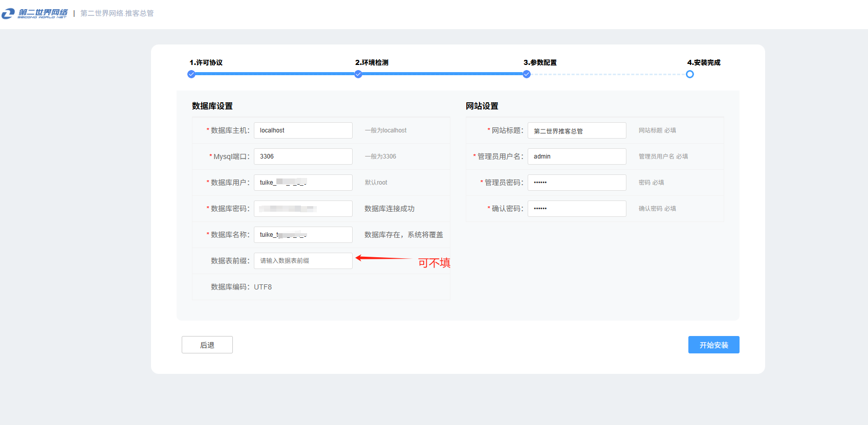
Task: Select the 数据库用户 input field
Action: (303, 183)
